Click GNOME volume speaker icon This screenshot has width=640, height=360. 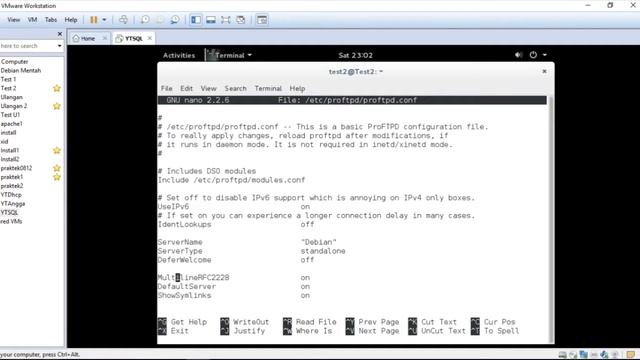coord(518,55)
